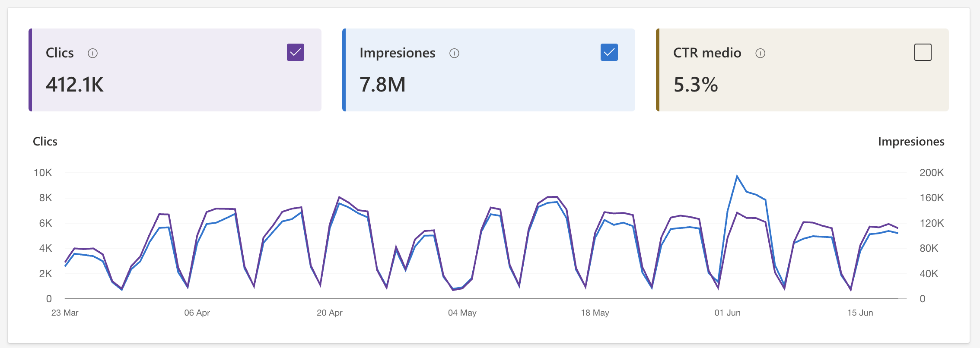
Task: Select the 412.1K clicks total value
Action: pyautogui.click(x=75, y=84)
